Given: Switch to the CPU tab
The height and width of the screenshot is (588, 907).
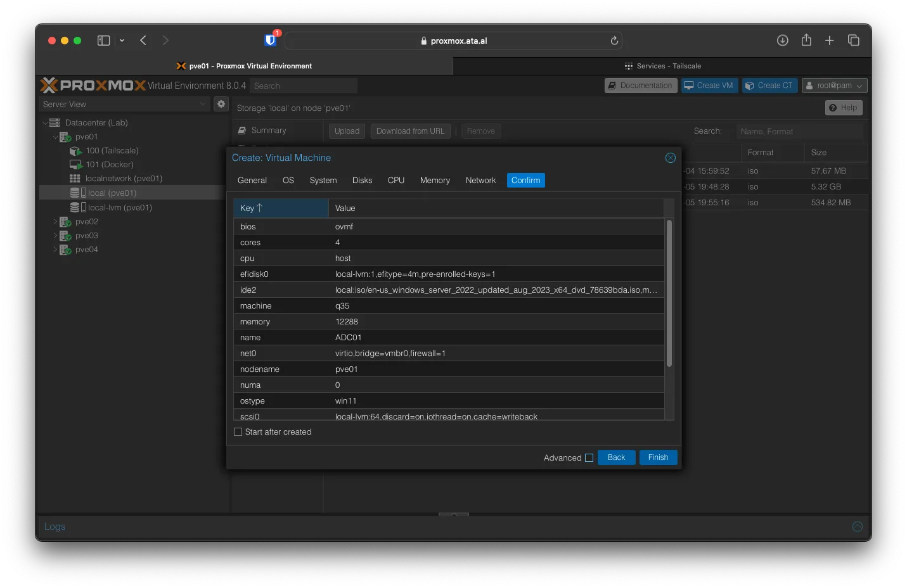Looking at the screenshot, I should pos(396,181).
